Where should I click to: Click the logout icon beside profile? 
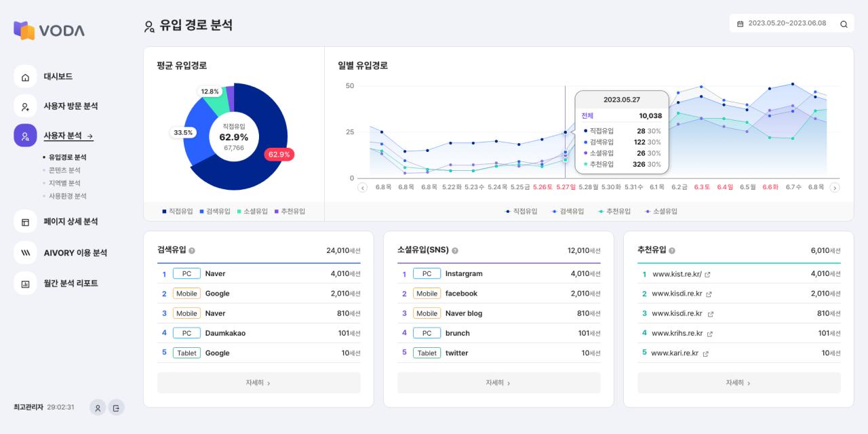click(116, 408)
